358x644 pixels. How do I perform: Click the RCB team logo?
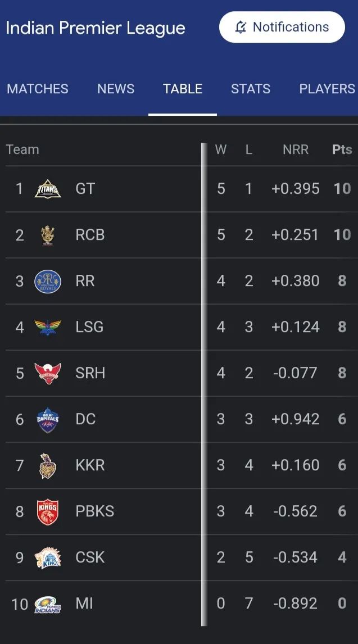pos(48,235)
